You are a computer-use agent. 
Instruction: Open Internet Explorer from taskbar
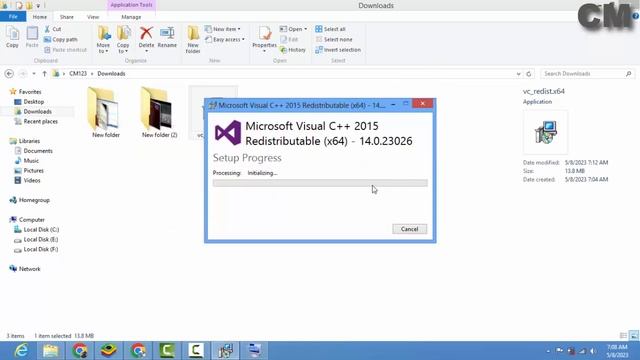pyautogui.click(x=21, y=351)
